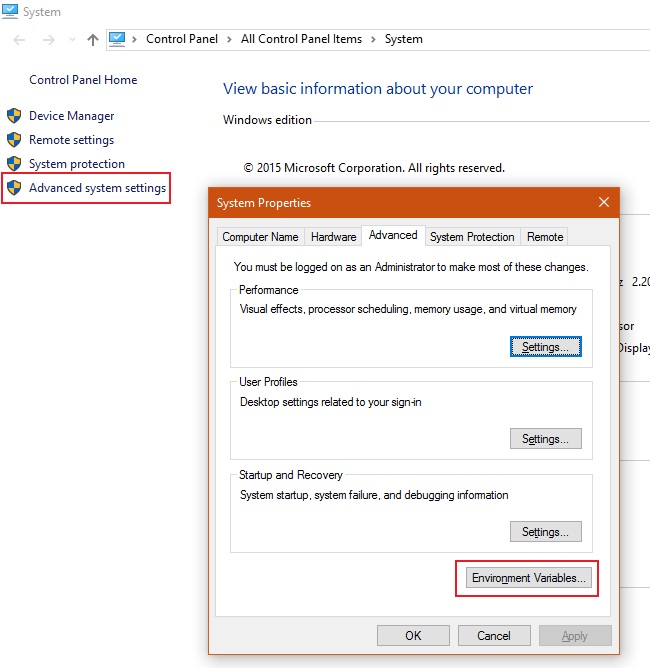Screen dimensions: 650x668
Task: Click shield icon beside Remote settings
Action: coord(14,139)
